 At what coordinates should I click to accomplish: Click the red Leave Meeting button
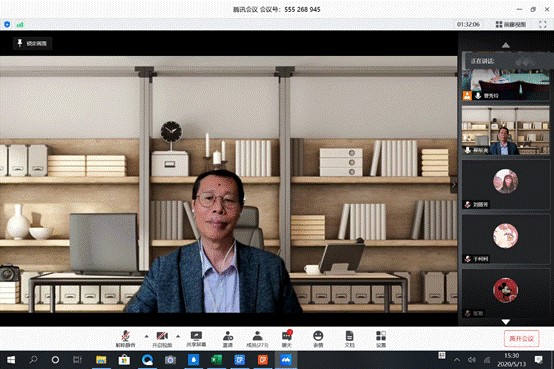coord(521,339)
